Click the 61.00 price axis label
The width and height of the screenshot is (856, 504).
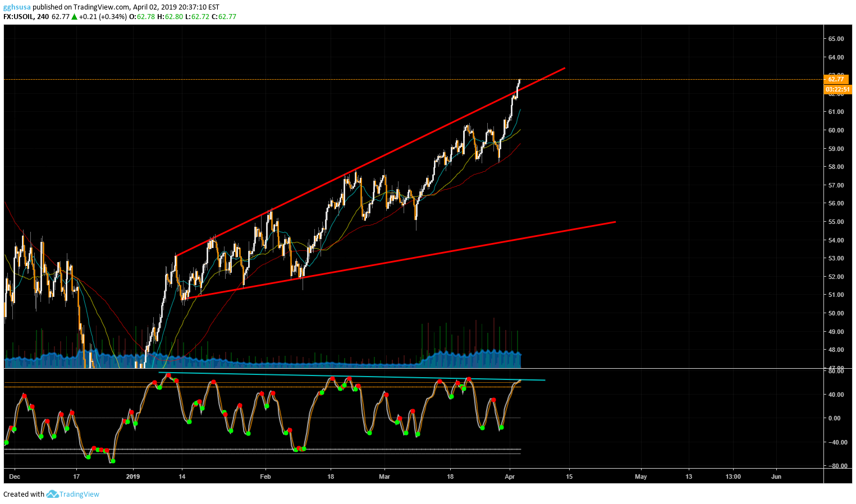pos(836,112)
